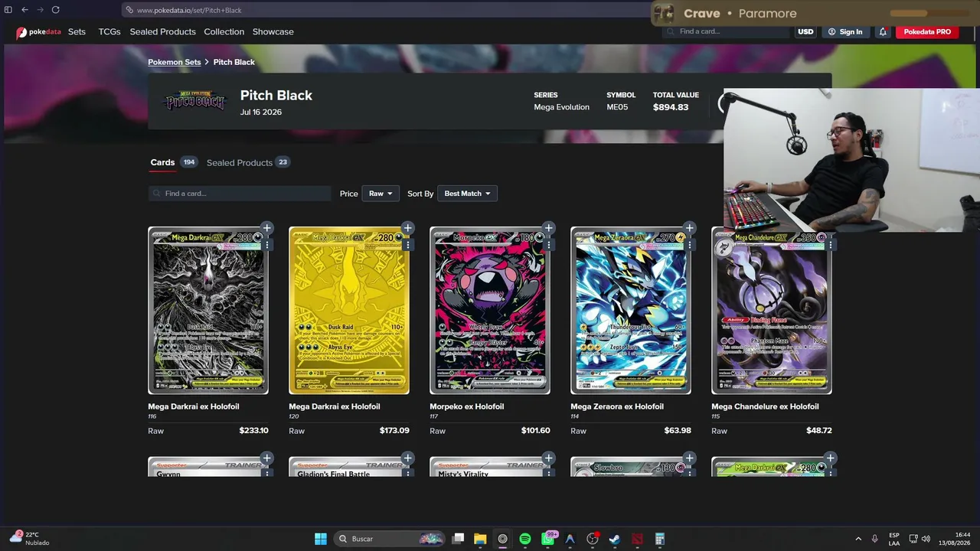
Task: Open the weather widget showing 22°C Nublado
Action: (28, 539)
